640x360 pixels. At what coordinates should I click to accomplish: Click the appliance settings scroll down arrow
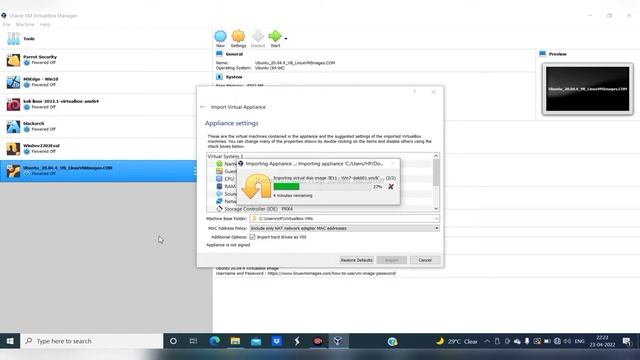coord(436,209)
